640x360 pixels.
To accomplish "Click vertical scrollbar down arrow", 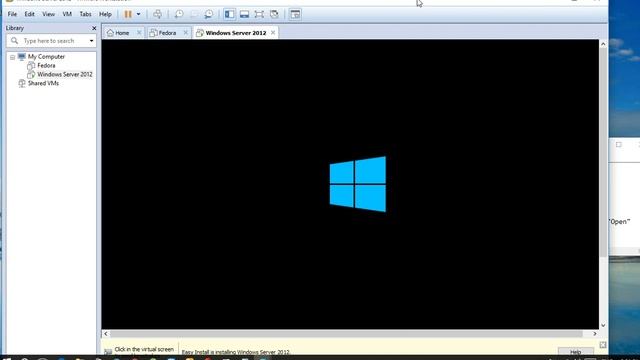I will click(603, 325).
